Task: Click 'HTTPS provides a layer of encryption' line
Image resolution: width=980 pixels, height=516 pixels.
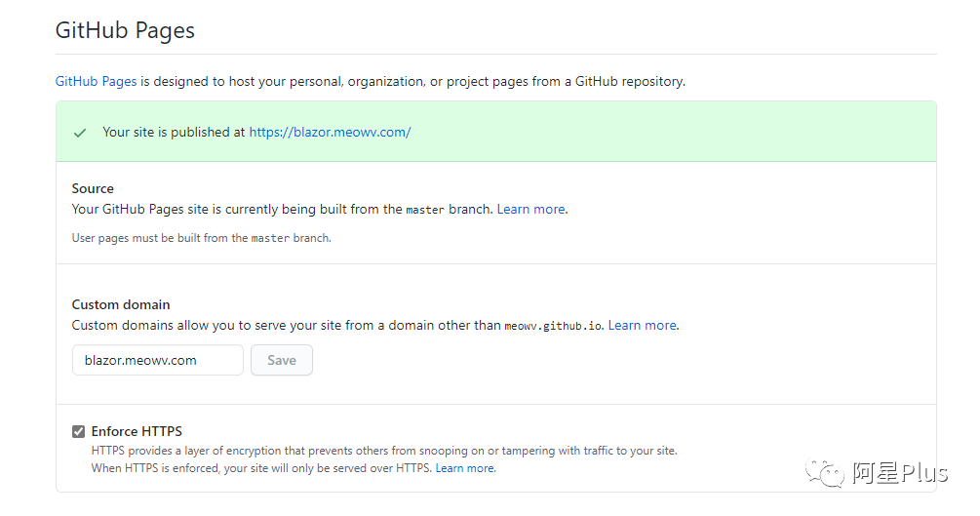Action: pos(384,451)
